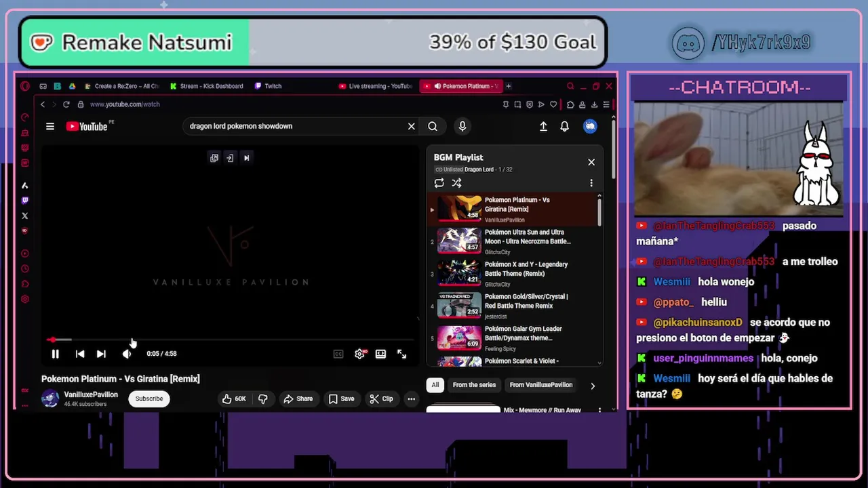The image size is (868, 488).
Task: Like the video 60K button
Action: (235, 399)
